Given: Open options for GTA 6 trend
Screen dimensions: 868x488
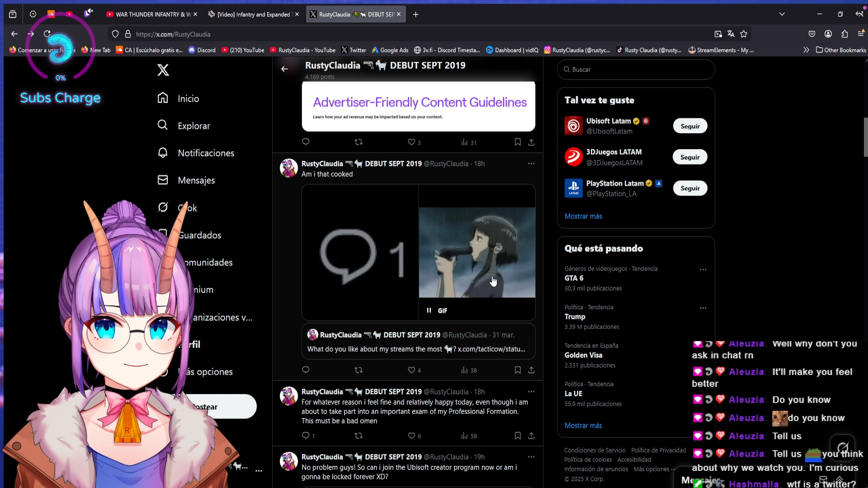Looking at the screenshot, I should point(703,270).
